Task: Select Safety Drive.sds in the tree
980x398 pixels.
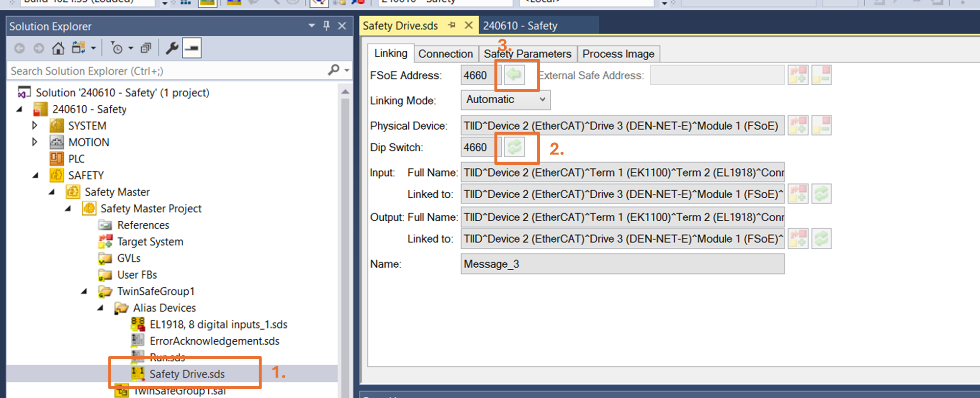Action: (187, 374)
